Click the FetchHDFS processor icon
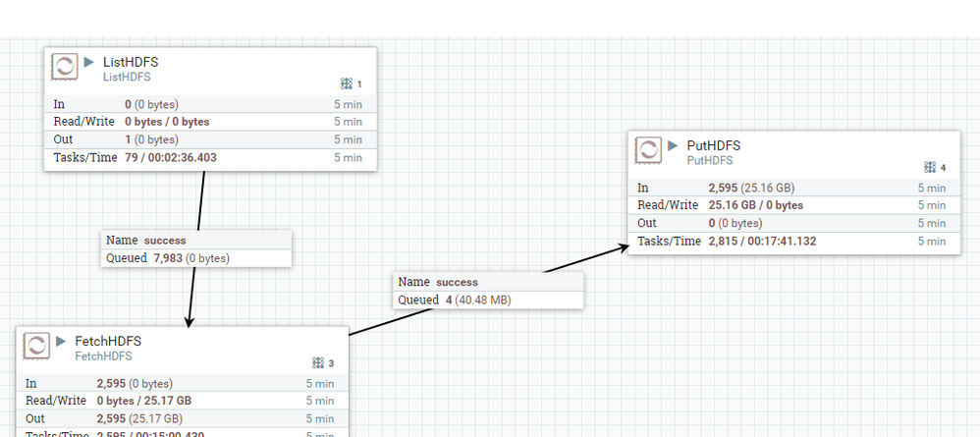The height and width of the screenshot is (437, 980). [36, 346]
